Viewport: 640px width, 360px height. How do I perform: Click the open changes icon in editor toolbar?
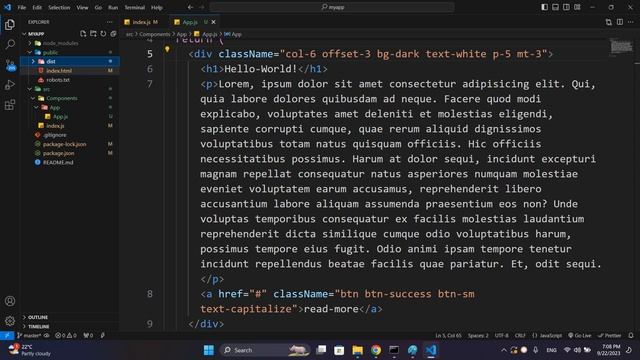609,22
